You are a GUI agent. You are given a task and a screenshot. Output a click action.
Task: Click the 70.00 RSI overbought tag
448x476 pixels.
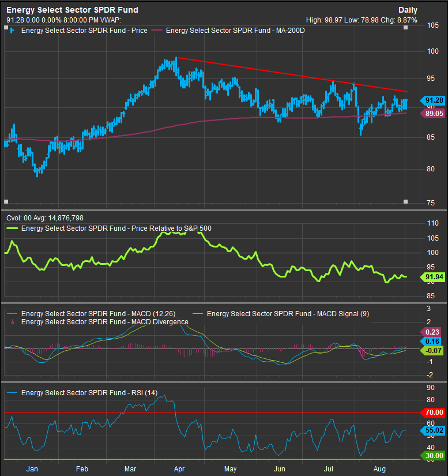433,413
